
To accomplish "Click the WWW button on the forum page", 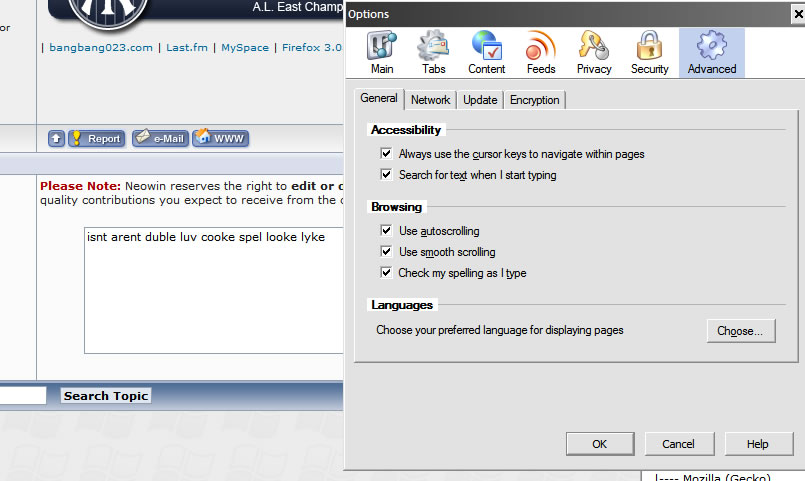I will click(221, 138).
